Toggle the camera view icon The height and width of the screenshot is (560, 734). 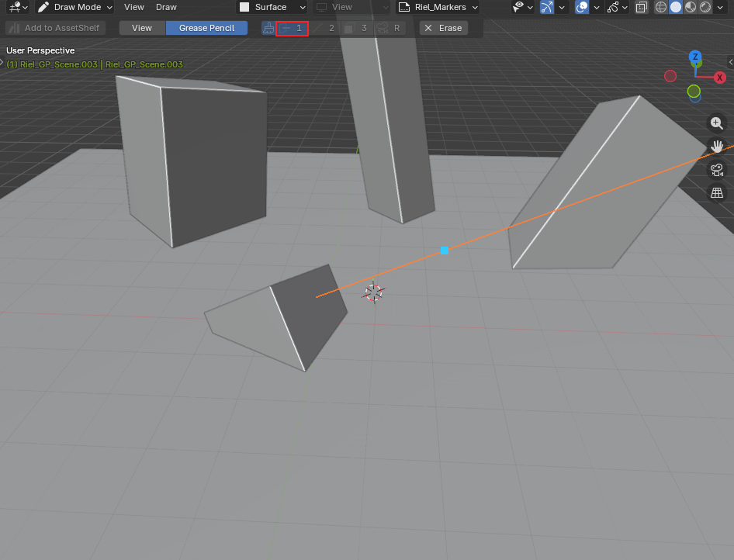tap(717, 170)
